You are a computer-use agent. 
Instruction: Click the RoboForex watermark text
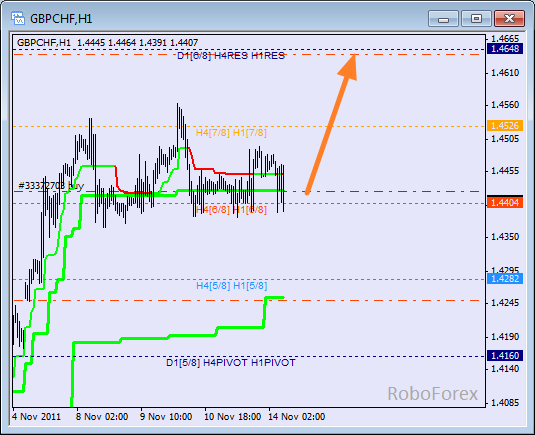coord(432,394)
